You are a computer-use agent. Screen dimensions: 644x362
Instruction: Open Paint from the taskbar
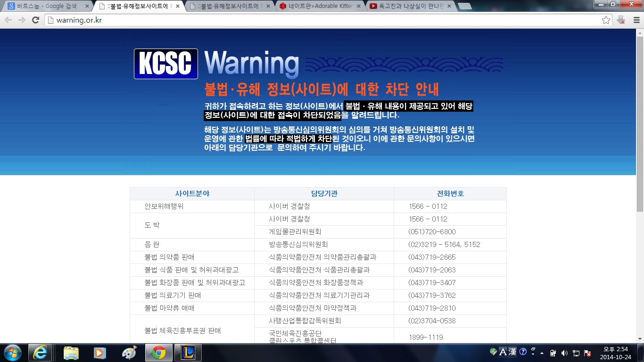click(129, 353)
